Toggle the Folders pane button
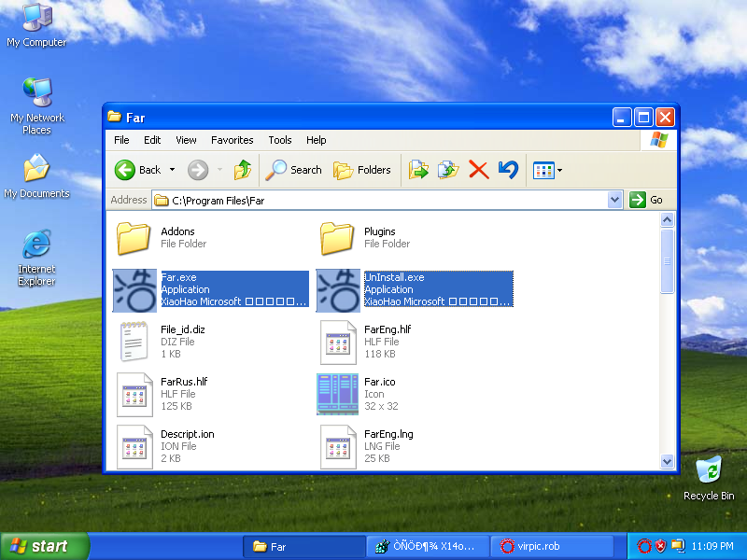 [x=362, y=170]
